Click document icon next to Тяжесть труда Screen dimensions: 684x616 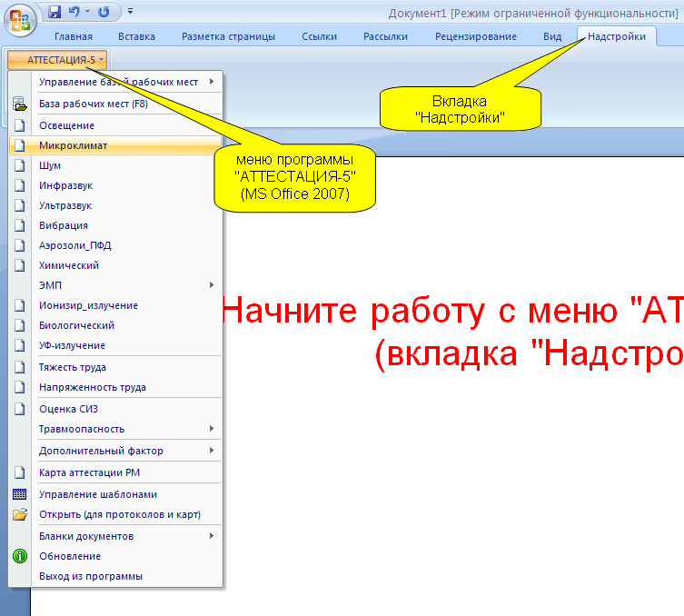(x=20, y=367)
